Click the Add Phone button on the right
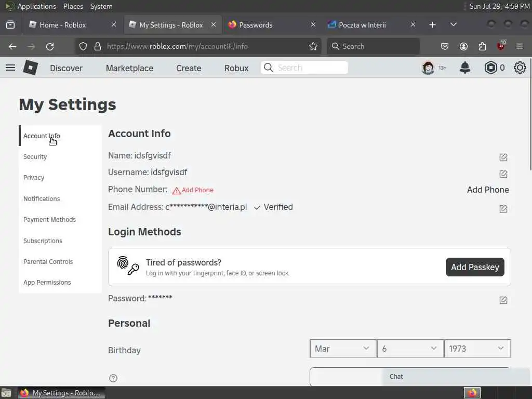 pos(487,190)
